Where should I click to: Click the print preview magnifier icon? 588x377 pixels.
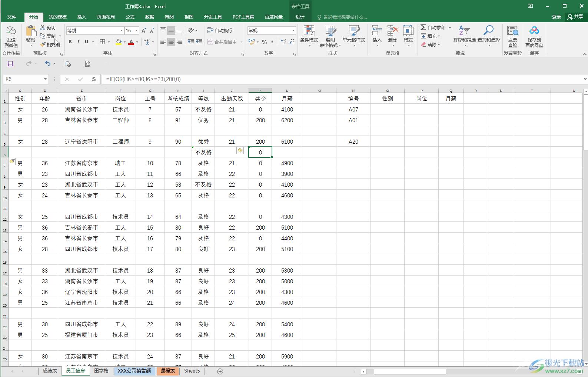coord(87,64)
